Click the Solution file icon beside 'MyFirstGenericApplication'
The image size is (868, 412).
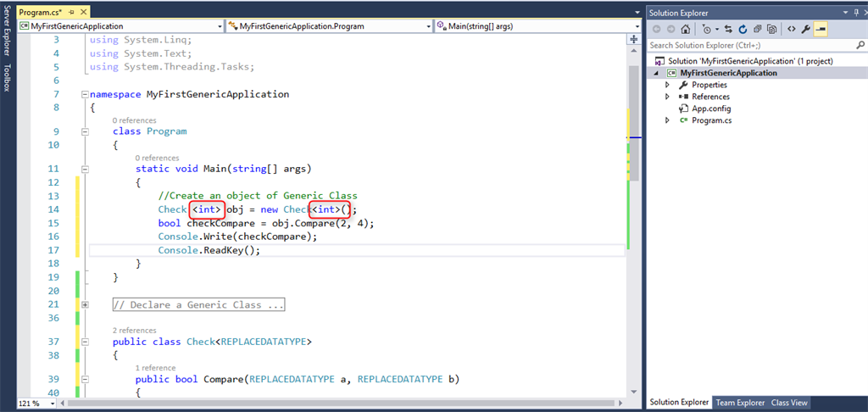[x=659, y=61]
